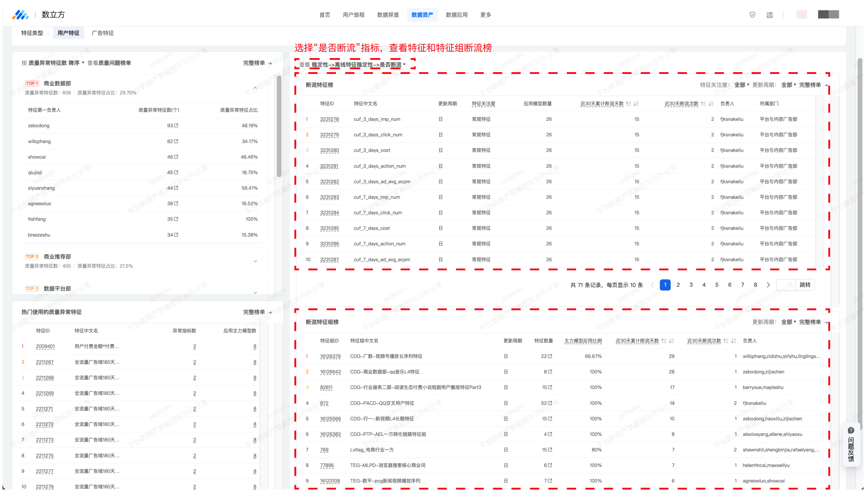Switch to the 广告特征 tab
Screen dimensions: 868x492
pyautogui.click(x=103, y=33)
